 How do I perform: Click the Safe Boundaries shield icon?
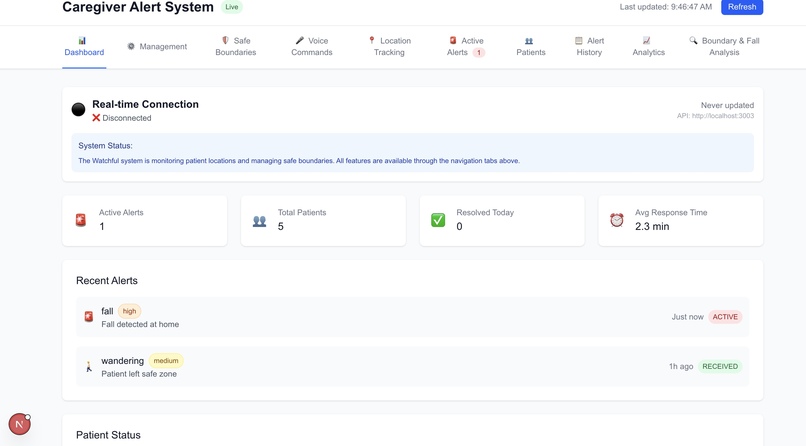(225, 40)
